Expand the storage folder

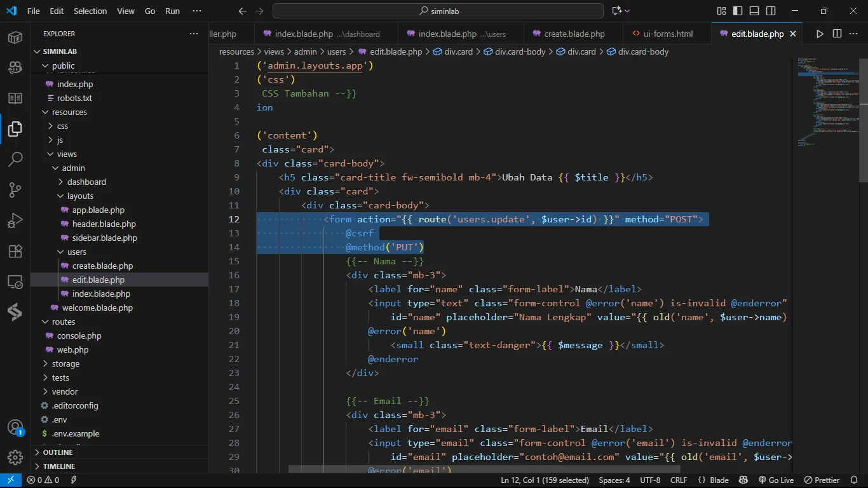65,363
